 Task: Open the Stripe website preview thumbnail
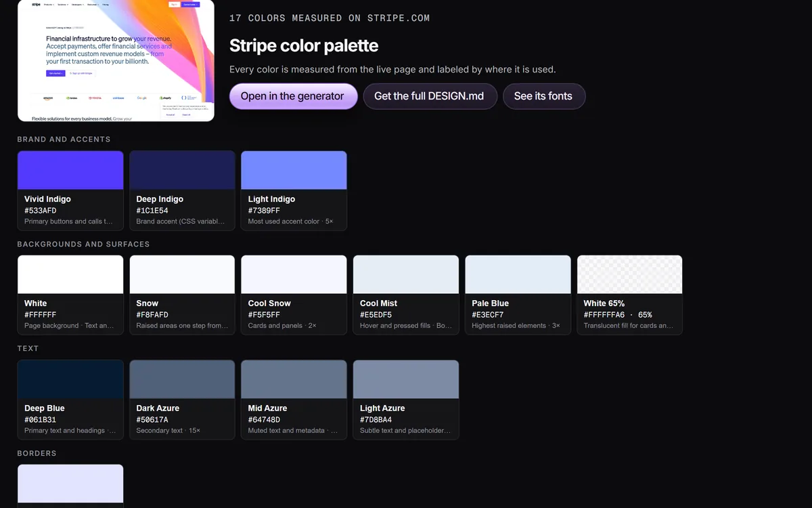[116, 60]
